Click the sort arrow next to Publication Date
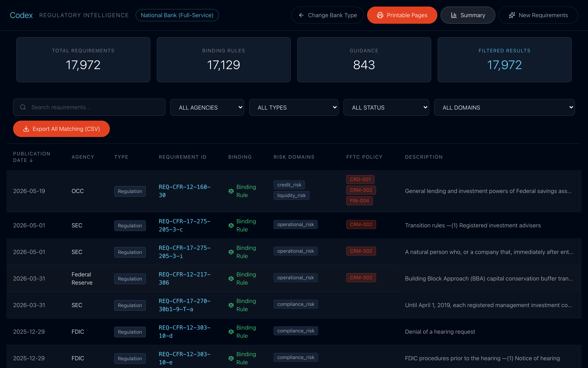588x368 pixels. tap(31, 160)
